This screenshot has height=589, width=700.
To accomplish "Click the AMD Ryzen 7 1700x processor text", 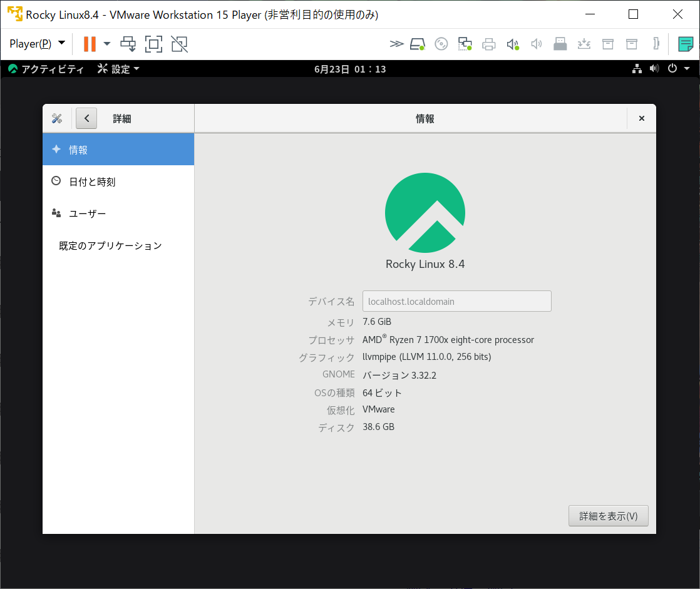I will [448, 340].
